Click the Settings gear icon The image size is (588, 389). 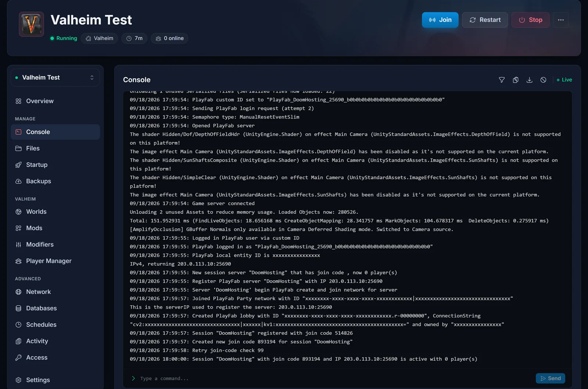pyautogui.click(x=18, y=380)
